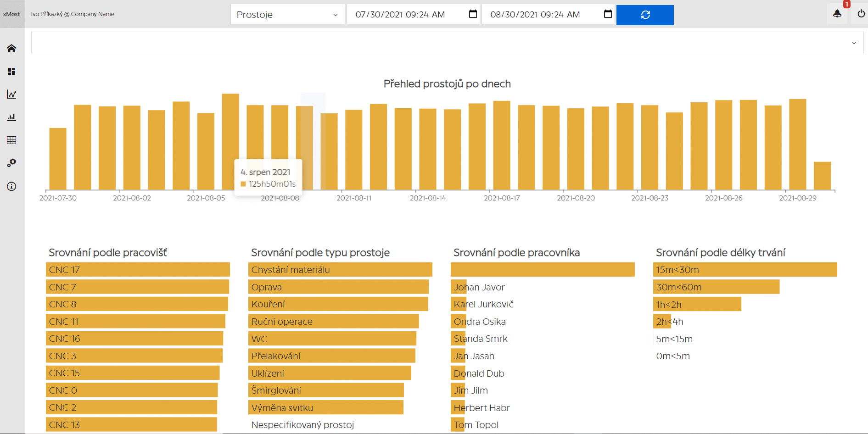The image size is (868, 434).
Task: Click the tallest chart bar for 2021-08-06
Action: coord(230,142)
